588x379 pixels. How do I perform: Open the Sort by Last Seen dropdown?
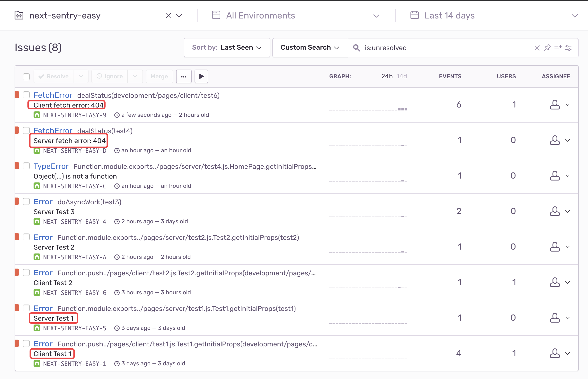pyautogui.click(x=227, y=47)
